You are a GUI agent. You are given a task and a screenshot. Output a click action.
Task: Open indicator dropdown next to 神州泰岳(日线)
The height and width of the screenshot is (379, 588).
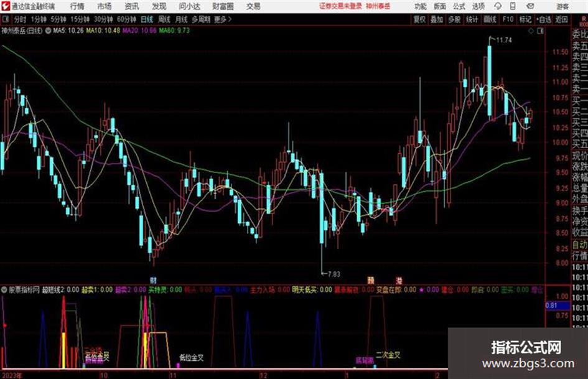click(48, 30)
